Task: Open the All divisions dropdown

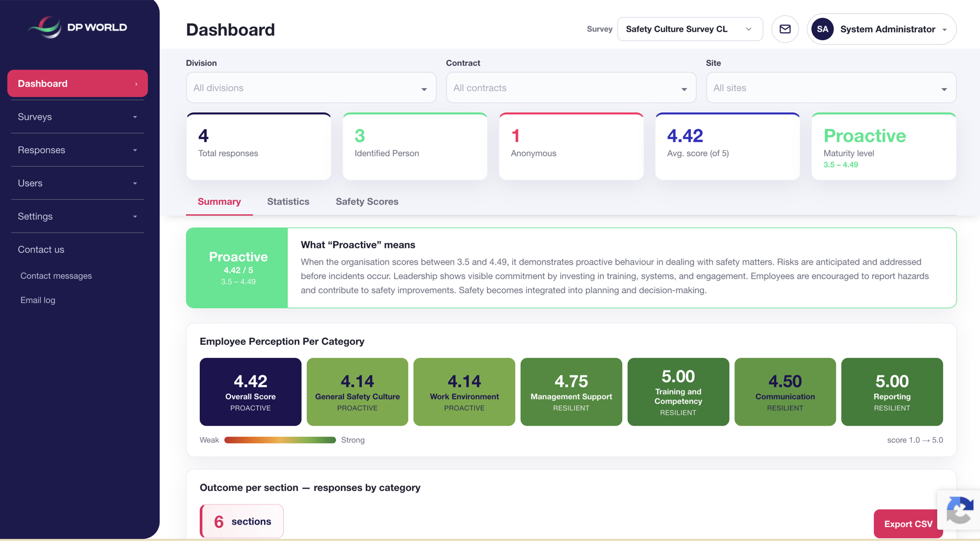Action: click(311, 88)
